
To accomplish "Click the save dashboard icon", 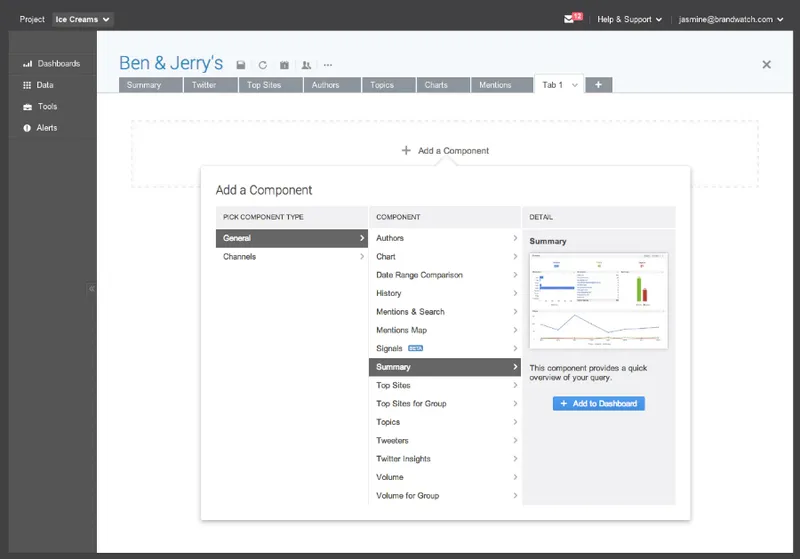I will pos(241,65).
